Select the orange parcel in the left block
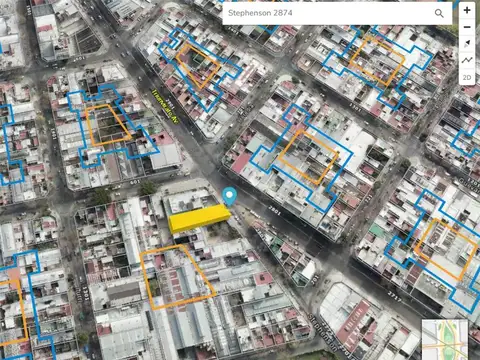The width and height of the screenshot is (480, 360). pos(108,125)
